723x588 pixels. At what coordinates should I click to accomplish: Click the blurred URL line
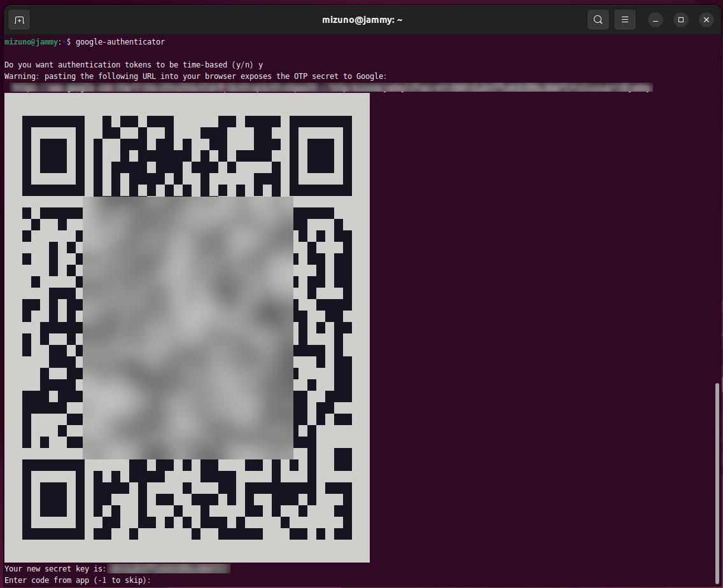(x=330, y=87)
